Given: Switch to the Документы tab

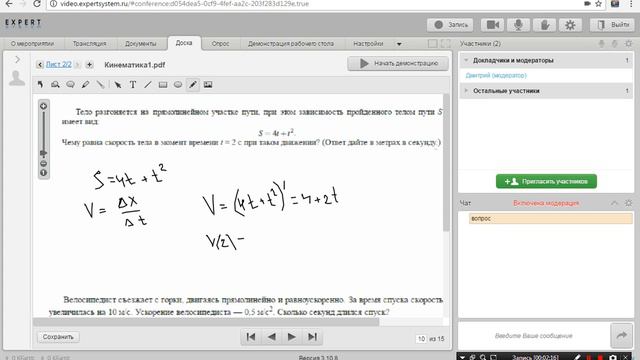Looking at the screenshot, I should (x=140, y=43).
